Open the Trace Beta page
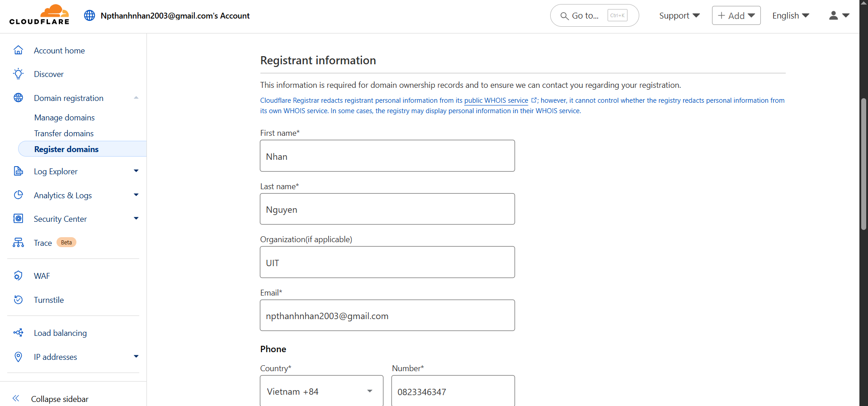Screen dimensions: 868x406 (x=43, y=243)
